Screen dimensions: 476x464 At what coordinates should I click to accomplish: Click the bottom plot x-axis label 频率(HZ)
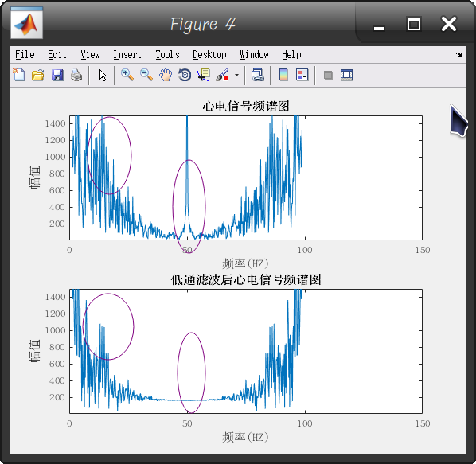point(245,437)
